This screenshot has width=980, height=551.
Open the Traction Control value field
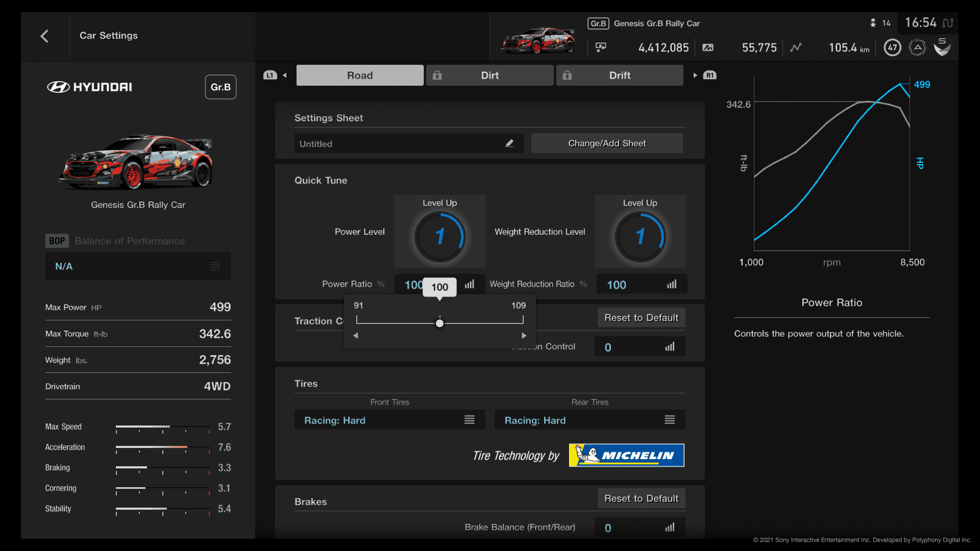click(x=640, y=347)
